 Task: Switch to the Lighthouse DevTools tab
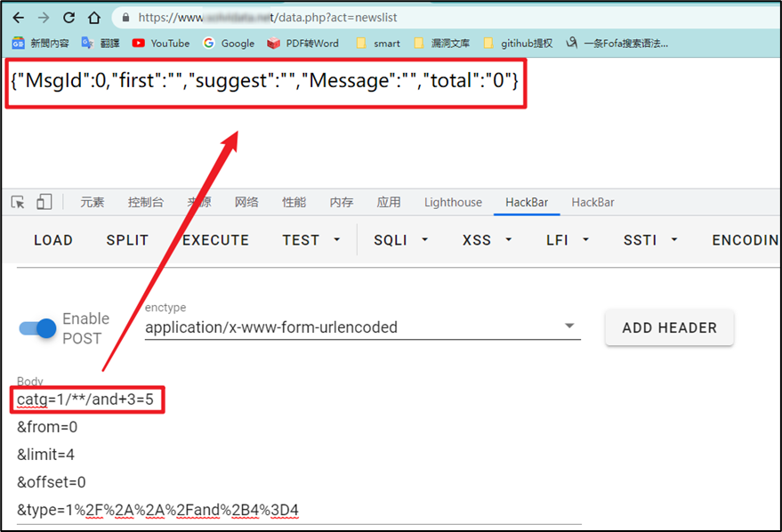(x=453, y=202)
